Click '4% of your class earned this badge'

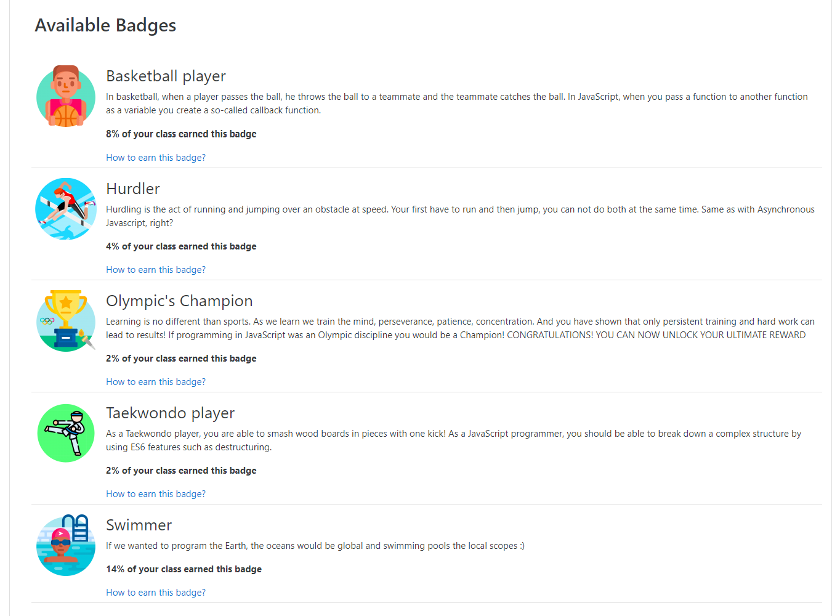(181, 246)
